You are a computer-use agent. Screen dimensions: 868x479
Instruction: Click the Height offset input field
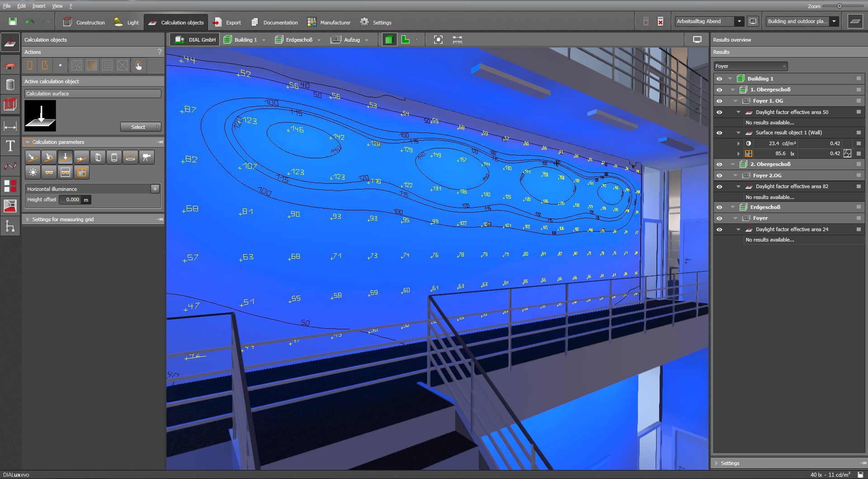70,199
